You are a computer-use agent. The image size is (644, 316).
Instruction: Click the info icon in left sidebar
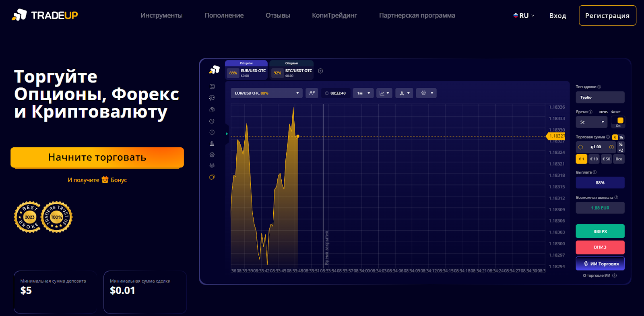[212, 132]
